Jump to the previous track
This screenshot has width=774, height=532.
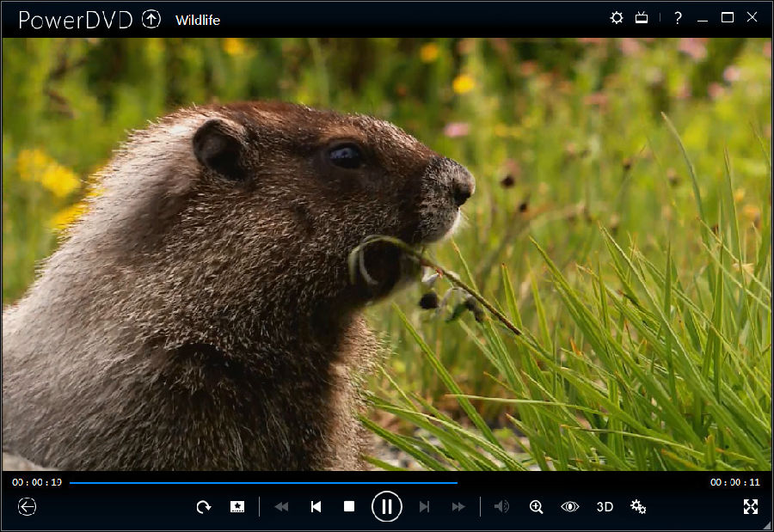coord(316,506)
